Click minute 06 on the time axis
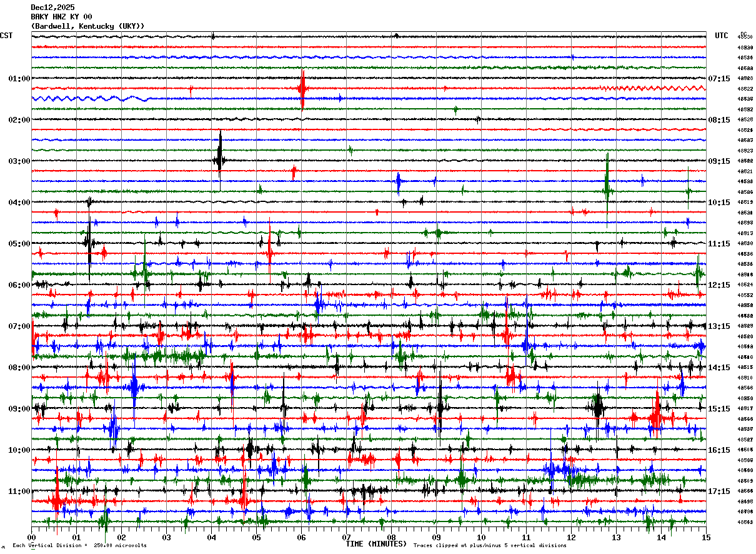756x554 pixels. click(301, 537)
